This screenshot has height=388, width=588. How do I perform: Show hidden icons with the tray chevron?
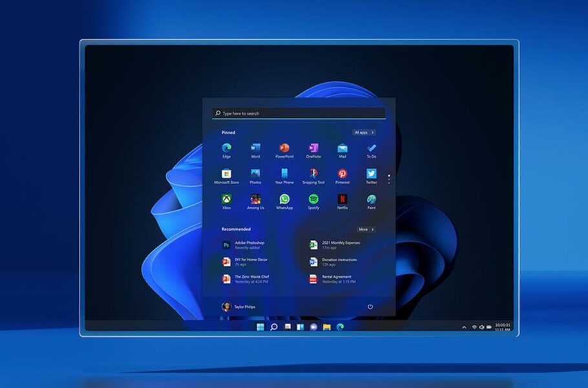(464, 327)
